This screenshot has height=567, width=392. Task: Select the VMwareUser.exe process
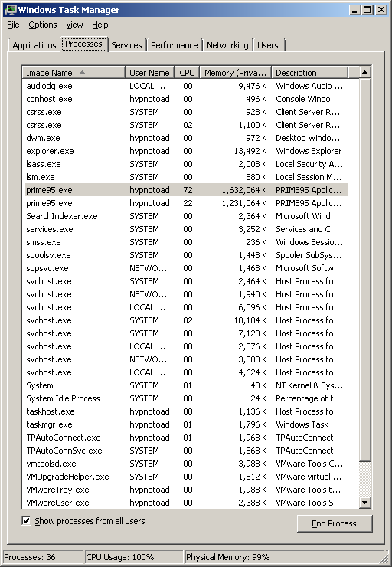pyautogui.click(x=186, y=503)
